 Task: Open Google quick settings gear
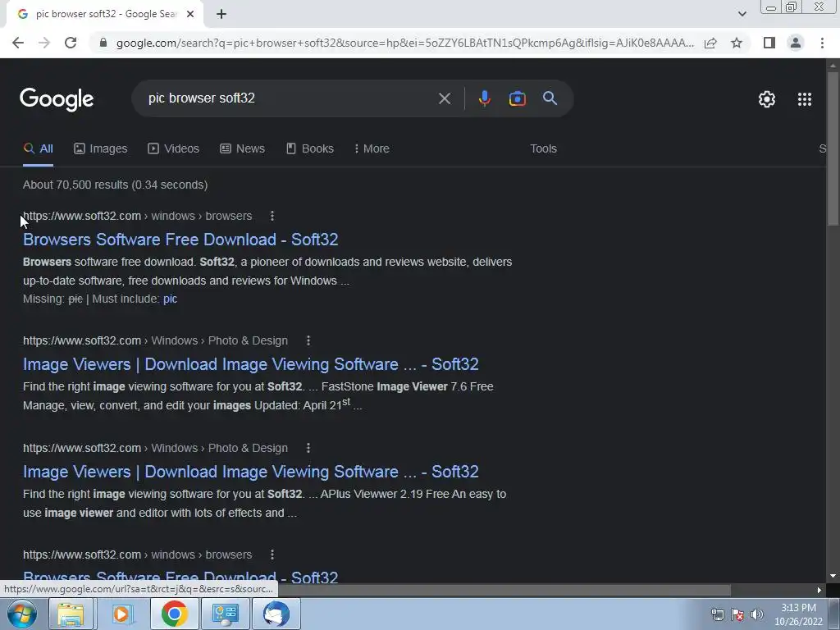767,99
